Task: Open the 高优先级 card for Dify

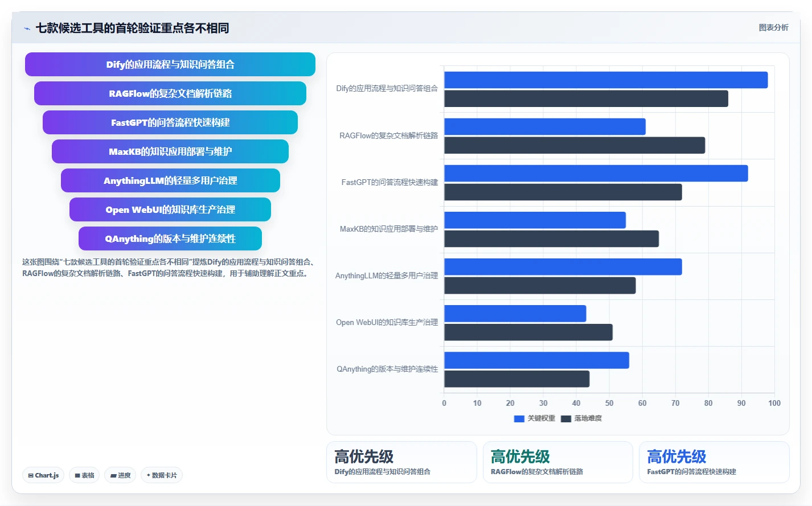Action: pyautogui.click(x=401, y=462)
